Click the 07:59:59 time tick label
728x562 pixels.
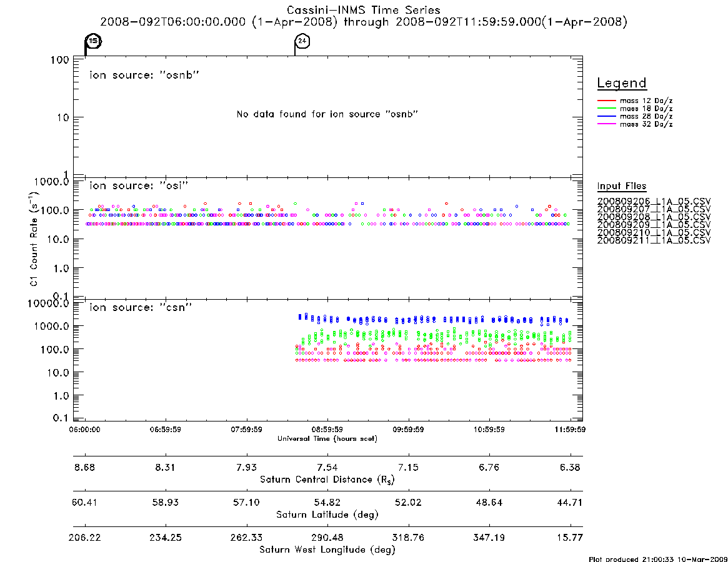[x=247, y=430]
